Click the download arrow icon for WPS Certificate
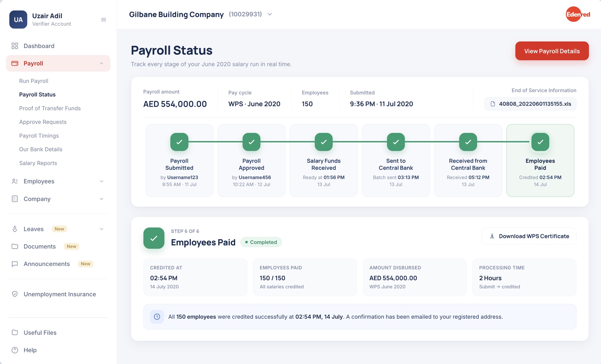 pos(492,236)
